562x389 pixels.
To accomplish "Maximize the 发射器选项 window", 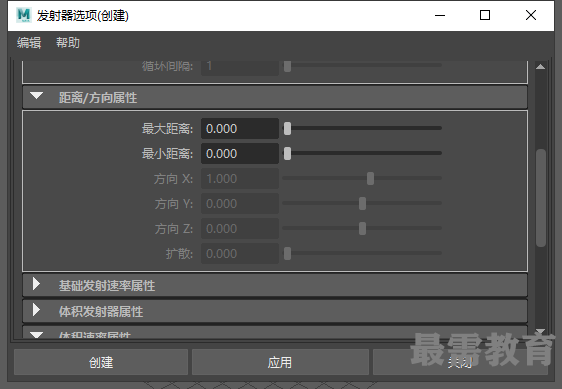I will (485, 15).
